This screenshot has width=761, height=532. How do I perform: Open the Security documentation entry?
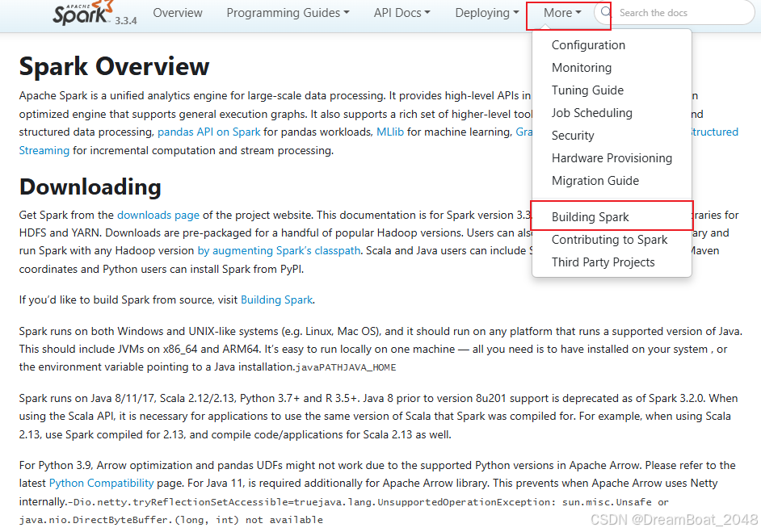(573, 136)
